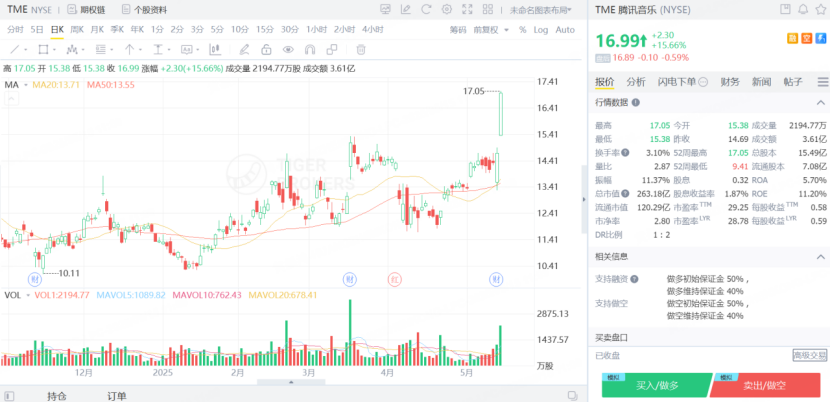Viewport: 830px width, 402px height.
Task: Click the note icon by TME title
Action: [786, 9]
